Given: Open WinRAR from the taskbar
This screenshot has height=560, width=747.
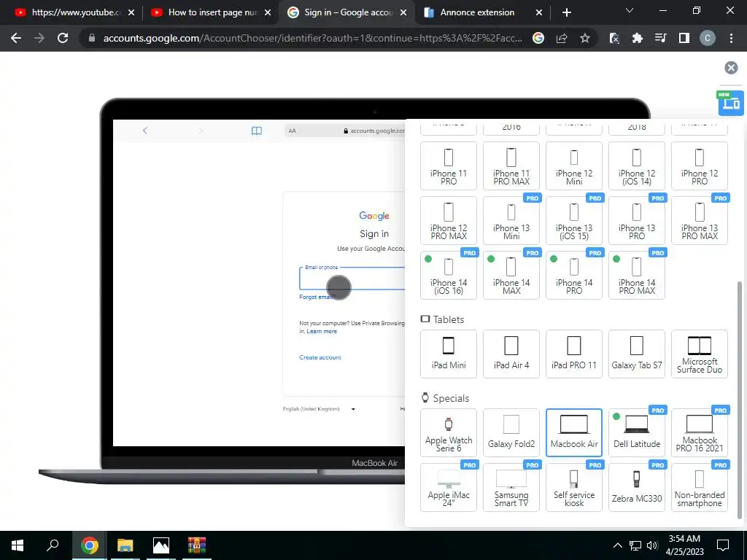Looking at the screenshot, I should tap(196, 545).
